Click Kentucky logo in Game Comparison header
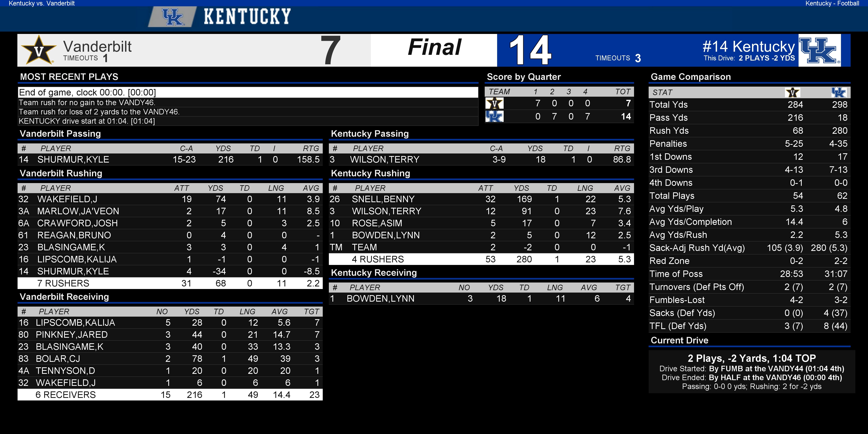This screenshot has height=434, width=868. [838, 92]
